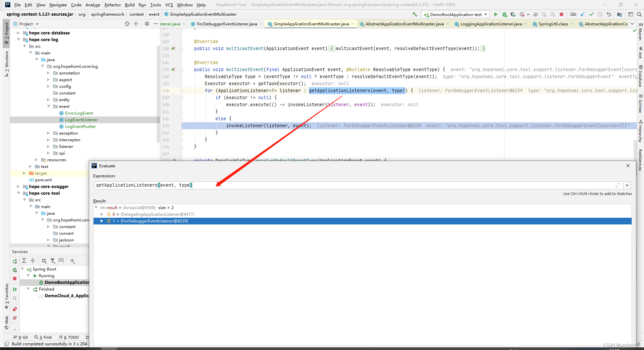Image resolution: width=644 pixels, height=350 pixels.
Task: Close SimpleApplicationEventMulticaster.java tab
Action: pyautogui.click(x=353, y=24)
